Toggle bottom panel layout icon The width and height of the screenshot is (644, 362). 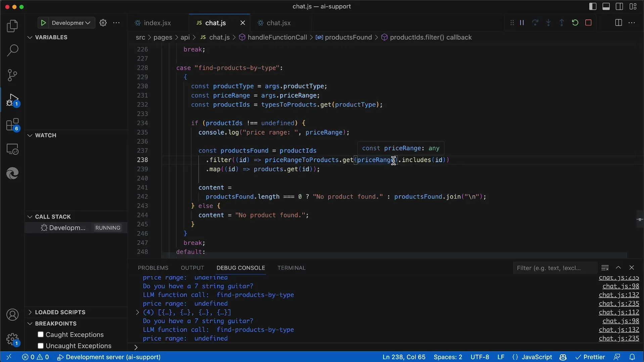[606, 6]
